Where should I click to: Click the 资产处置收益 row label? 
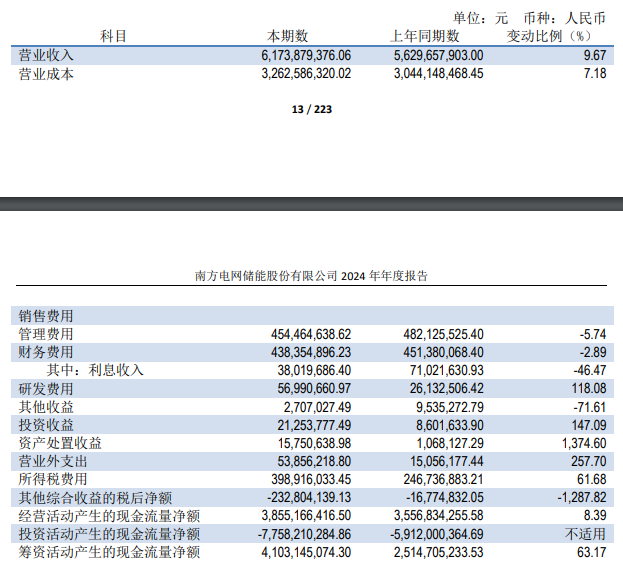(x=60, y=443)
